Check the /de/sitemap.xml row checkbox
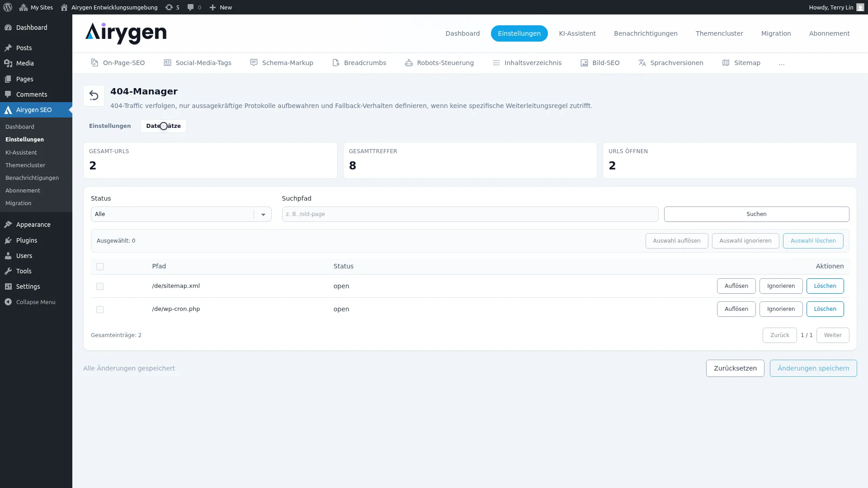The height and width of the screenshot is (488, 868). 100,286
